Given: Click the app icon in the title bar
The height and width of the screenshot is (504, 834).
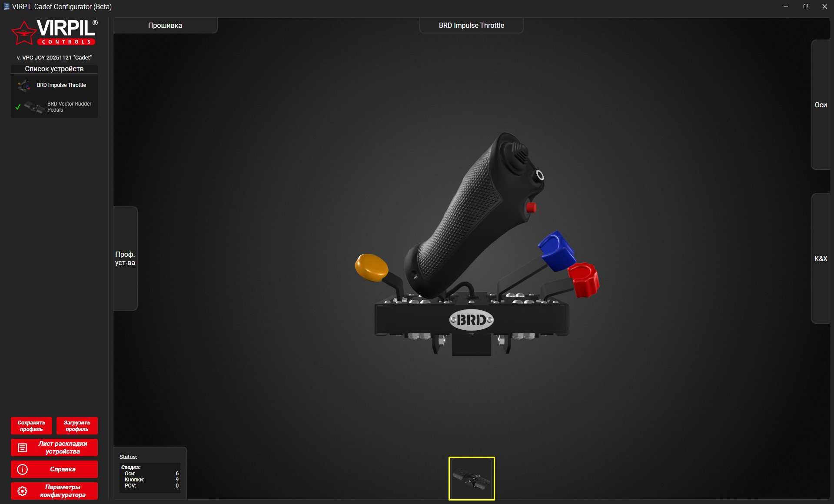Looking at the screenshot, I should 6,7.
